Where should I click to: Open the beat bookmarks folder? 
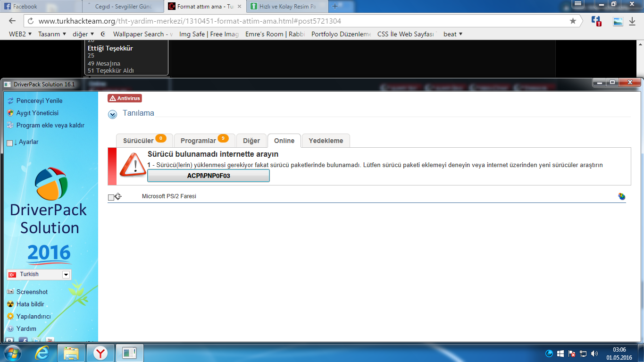click(453, 34)
